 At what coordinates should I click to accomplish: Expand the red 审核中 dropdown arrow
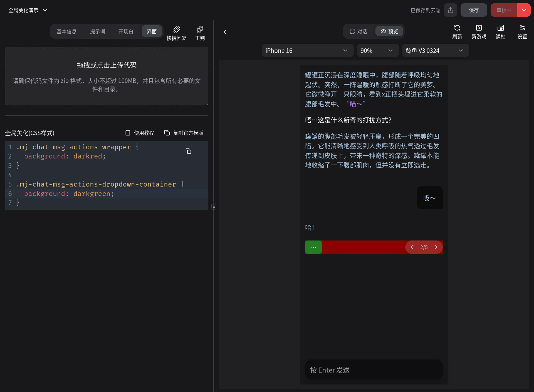point(524,10)
